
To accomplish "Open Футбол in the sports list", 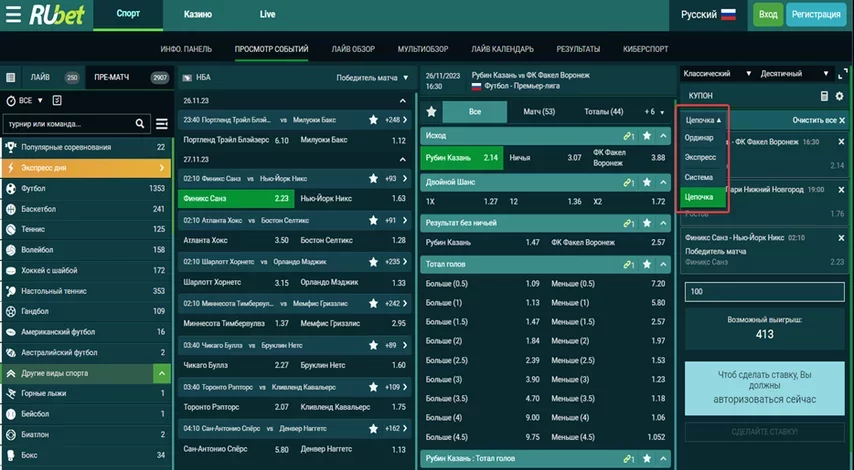I will (x=87, y=188).
